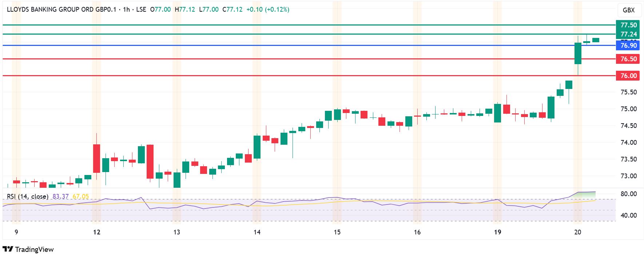Click the 75.00 price axis label

pyautogui.click(x=629, y=109)
